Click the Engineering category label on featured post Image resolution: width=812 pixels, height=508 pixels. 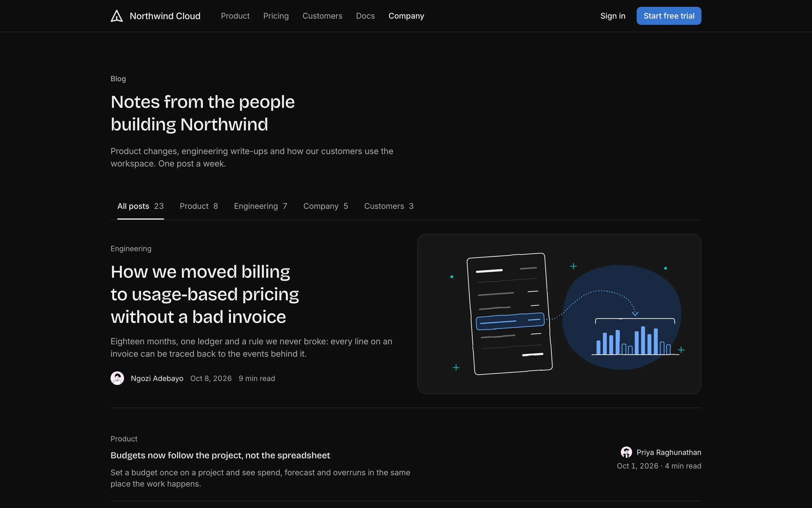pyautogui.click(x=131, y=249)
